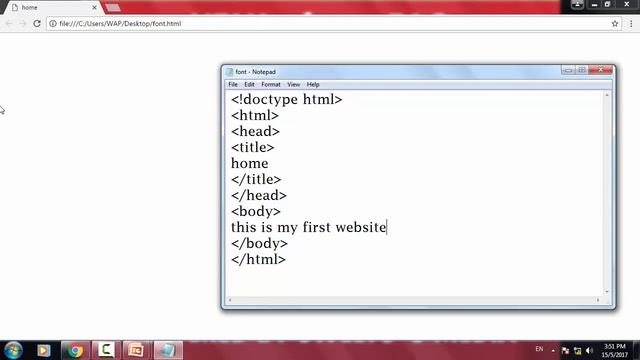Click Notepad horizontal scrollbar left arrow
This screenshot has width=640, height=360.
coord(230,300)
